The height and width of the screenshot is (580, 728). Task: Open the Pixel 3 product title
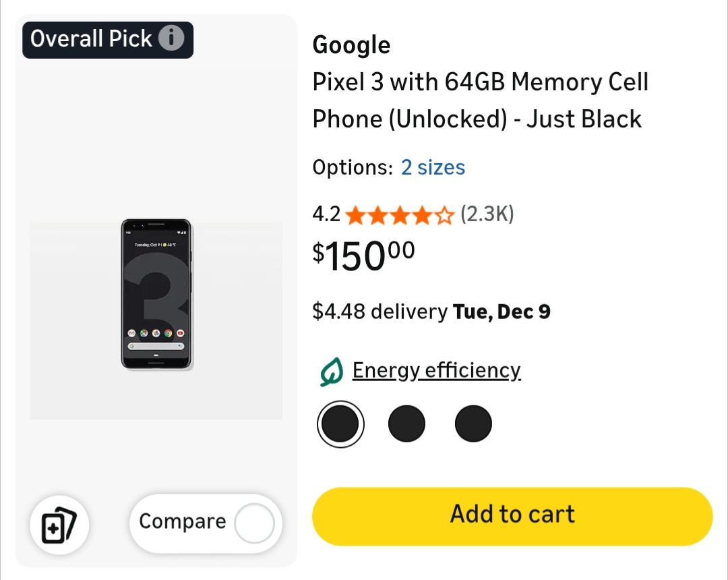480,100
